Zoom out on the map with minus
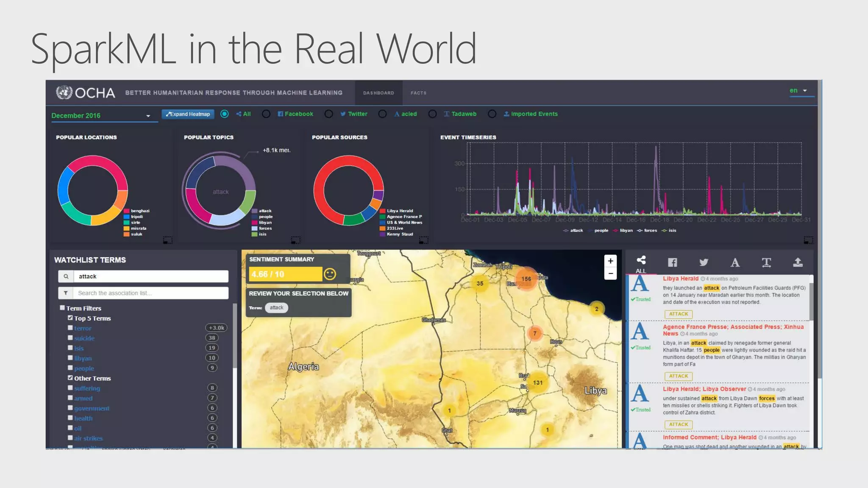The width and height of the screenshot is (868, 488). 610,274
